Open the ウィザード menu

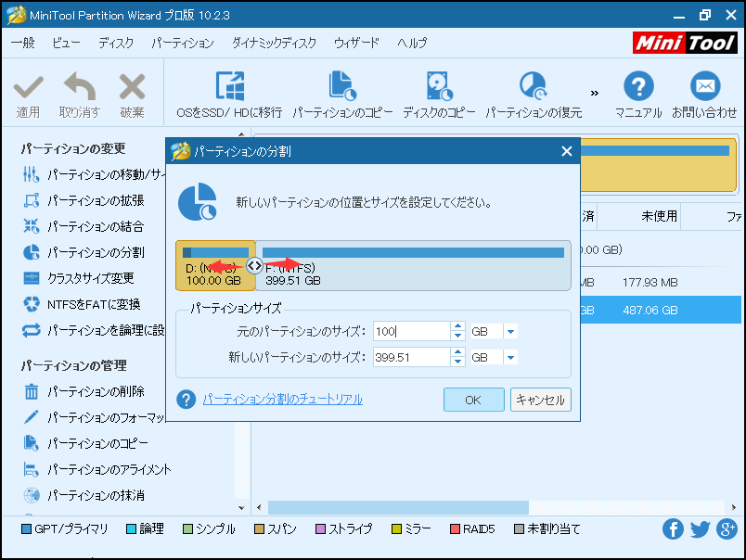click(356, 44)
